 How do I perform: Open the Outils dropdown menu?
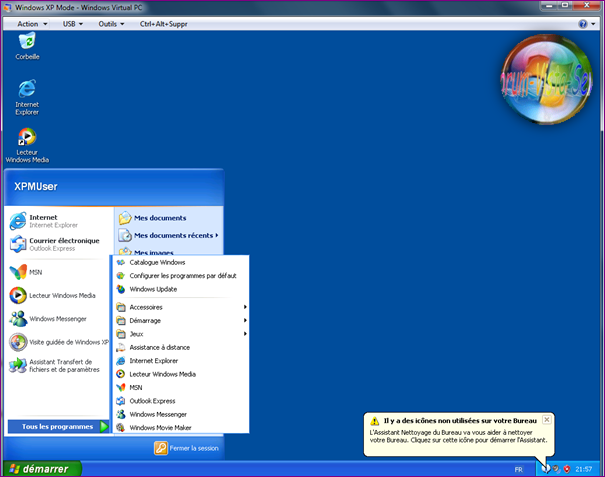(111, 24)
